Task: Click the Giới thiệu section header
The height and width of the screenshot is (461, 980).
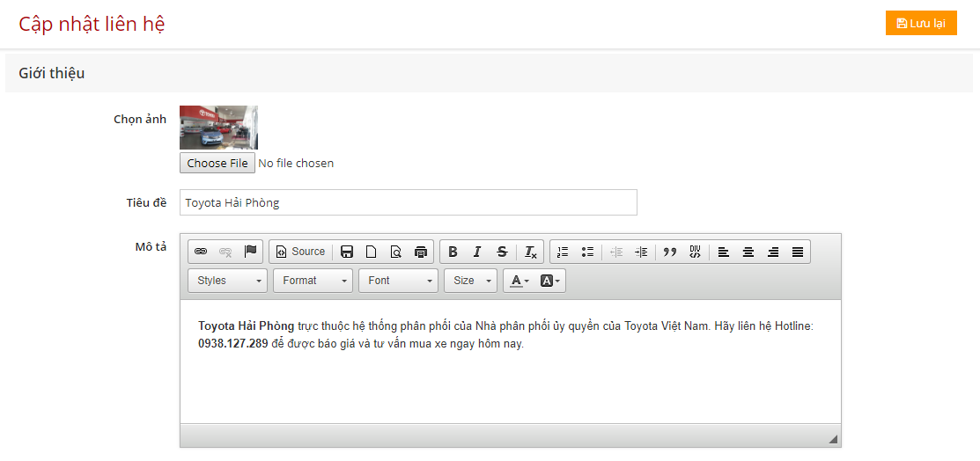Action: pyautogui.click(x=52, y=73)
